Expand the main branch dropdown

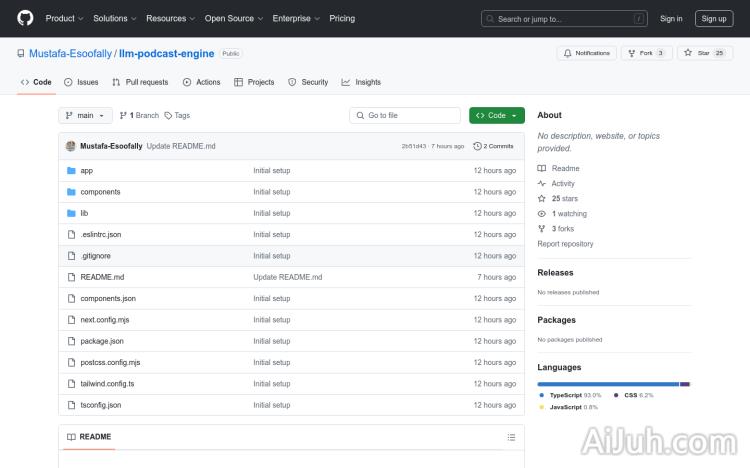(x=85, y=115)
